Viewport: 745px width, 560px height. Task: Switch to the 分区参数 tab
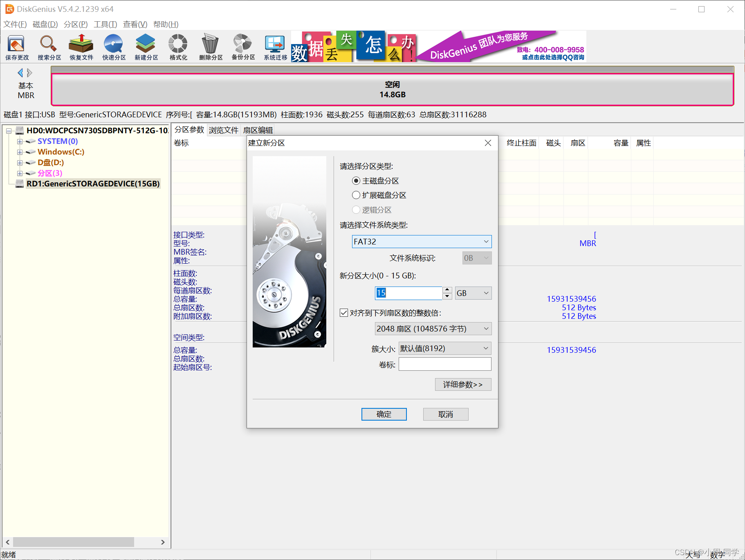[189, 130]
